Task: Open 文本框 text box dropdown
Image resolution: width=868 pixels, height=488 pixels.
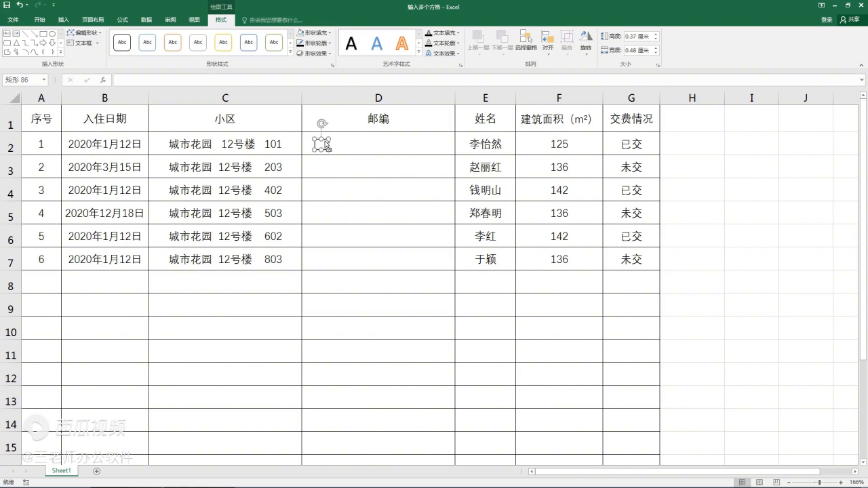Action: 83,43
